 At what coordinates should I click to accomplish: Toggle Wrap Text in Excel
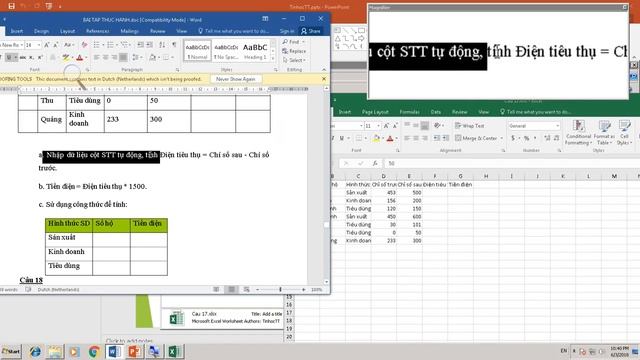click(x=469, y=126)
